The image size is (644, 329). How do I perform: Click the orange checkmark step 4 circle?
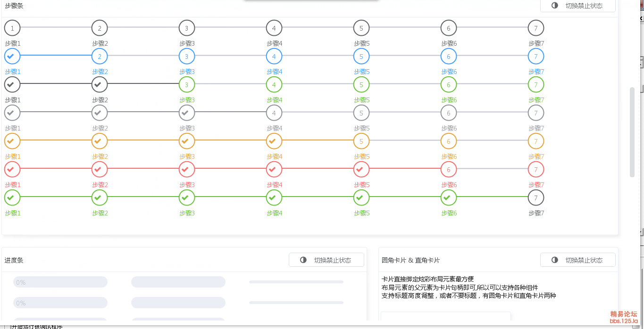[274, 141]
